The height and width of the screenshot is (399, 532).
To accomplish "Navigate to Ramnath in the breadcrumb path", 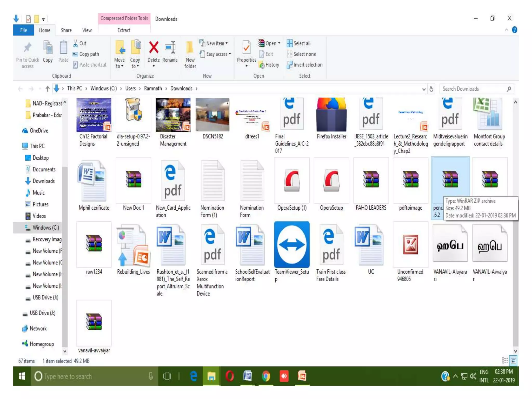I will (153, 89).
